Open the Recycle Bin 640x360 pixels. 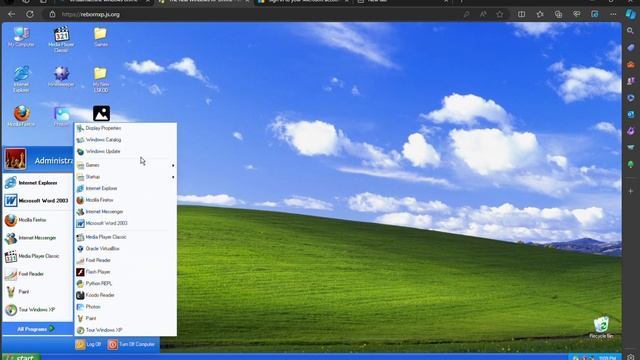pyautogui.click(x=601, y=327)
